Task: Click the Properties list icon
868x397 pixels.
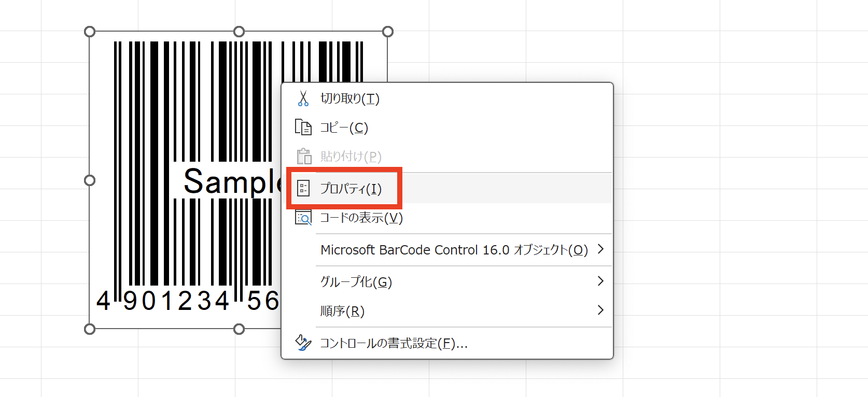Action: (x=303, y=189)
